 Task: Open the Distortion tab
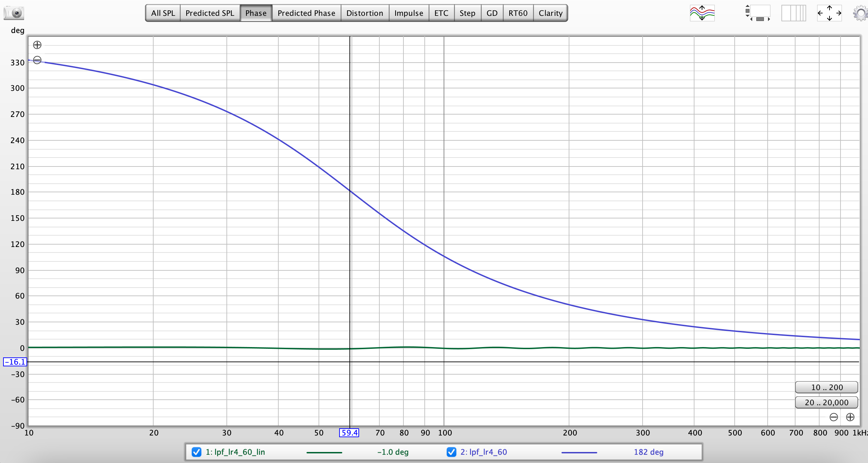point(365,13)
